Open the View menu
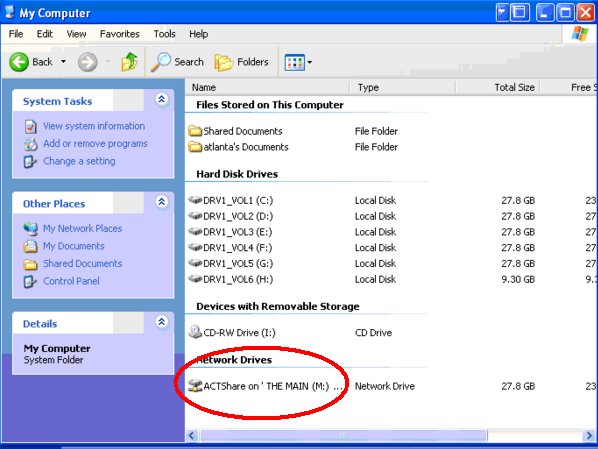Image resolution: width=598 pixels, height=449 pixels. [x=76, y=34]
